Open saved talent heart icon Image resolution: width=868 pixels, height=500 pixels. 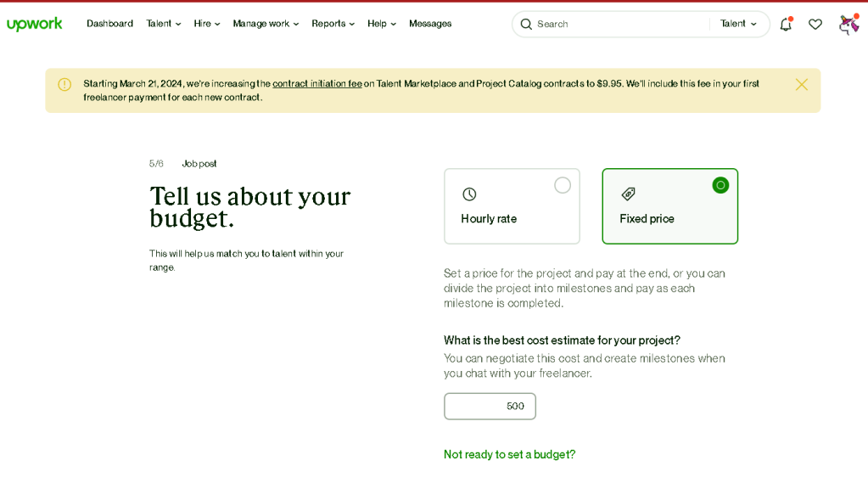pos(815,24)
